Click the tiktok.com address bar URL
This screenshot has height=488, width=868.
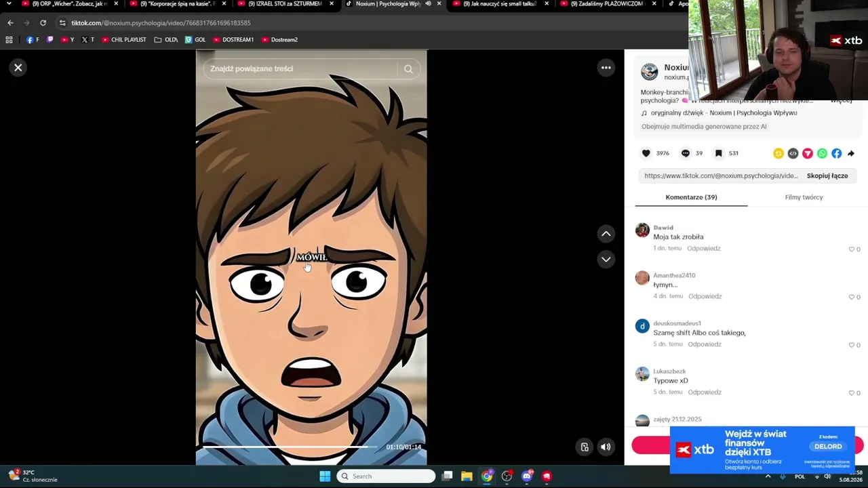pyautogui.click(x=161, y=23)
